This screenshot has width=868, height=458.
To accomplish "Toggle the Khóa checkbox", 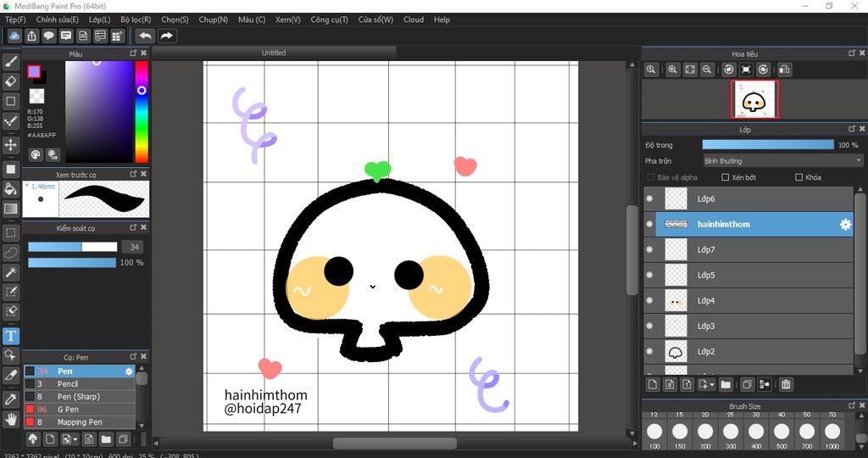I will click(x=798, y=177).
